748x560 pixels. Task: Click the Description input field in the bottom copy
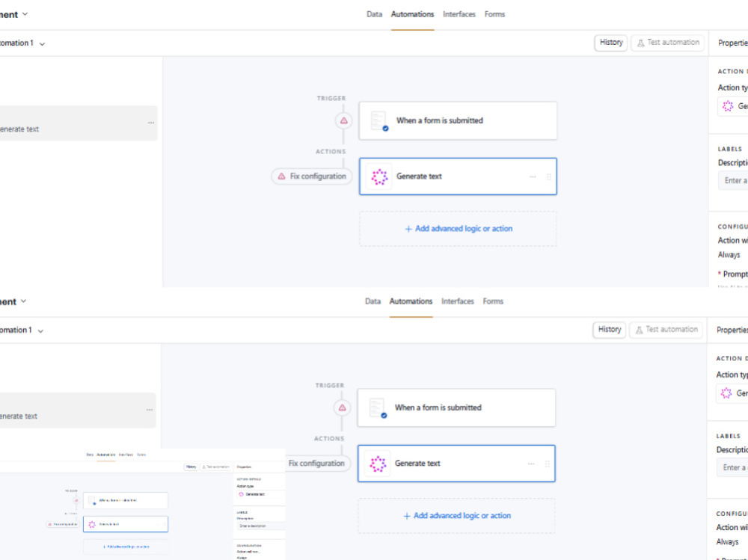732,468
